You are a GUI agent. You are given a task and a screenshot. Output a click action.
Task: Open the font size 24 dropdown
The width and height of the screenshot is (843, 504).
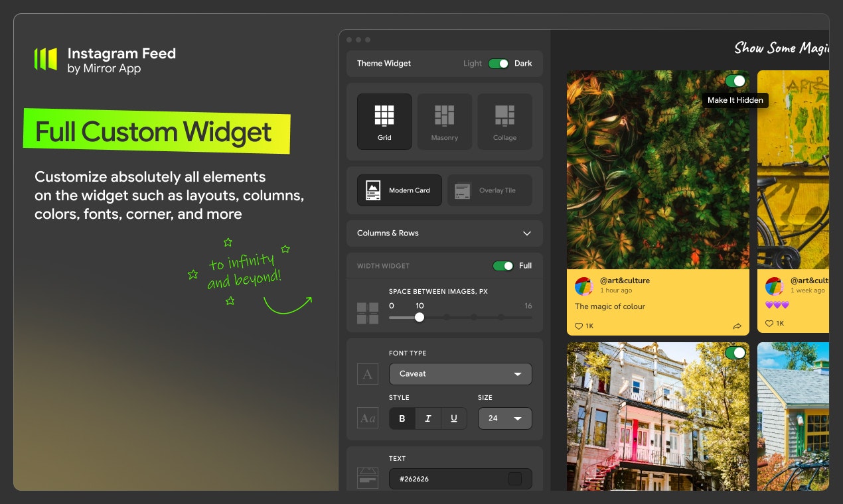(x=505, y=418)
